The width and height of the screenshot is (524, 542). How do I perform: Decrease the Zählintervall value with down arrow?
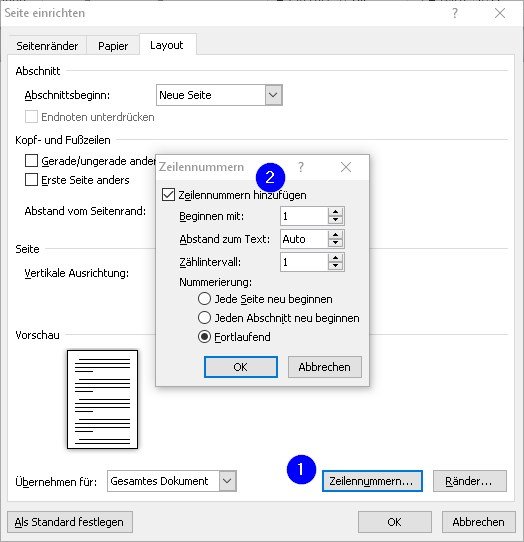(x=335, y=266)
